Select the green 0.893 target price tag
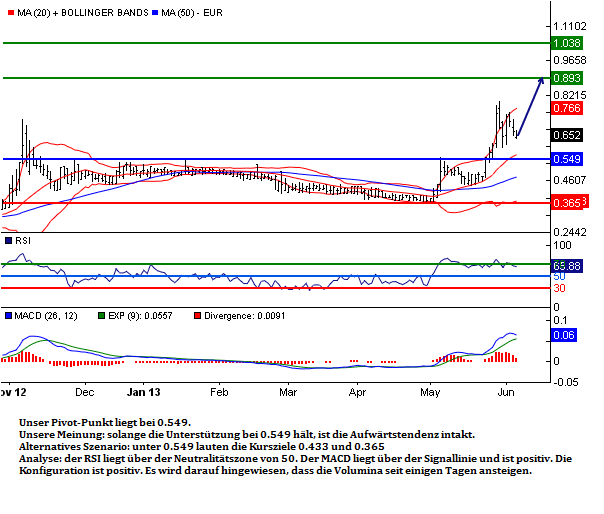This screenshot has height=514, width=604. [567, 78]
